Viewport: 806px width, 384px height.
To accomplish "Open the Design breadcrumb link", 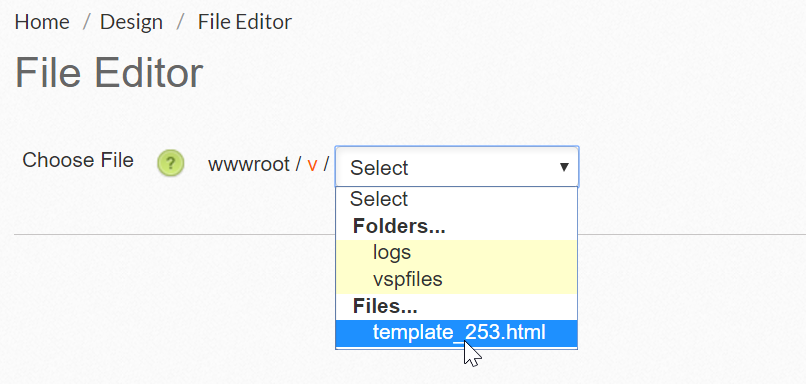I will coord(131,22).
